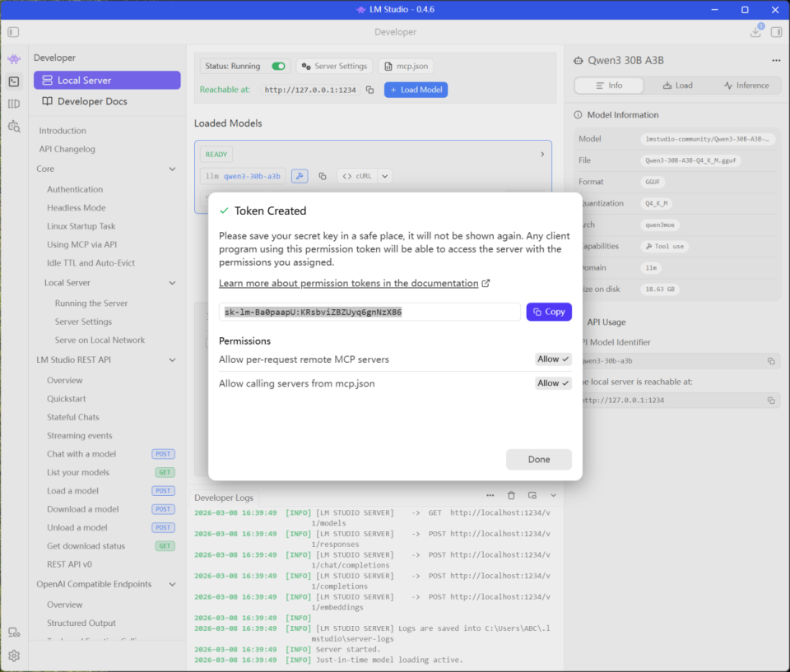Toggle the left sidebar panel icon

(14, 32)
